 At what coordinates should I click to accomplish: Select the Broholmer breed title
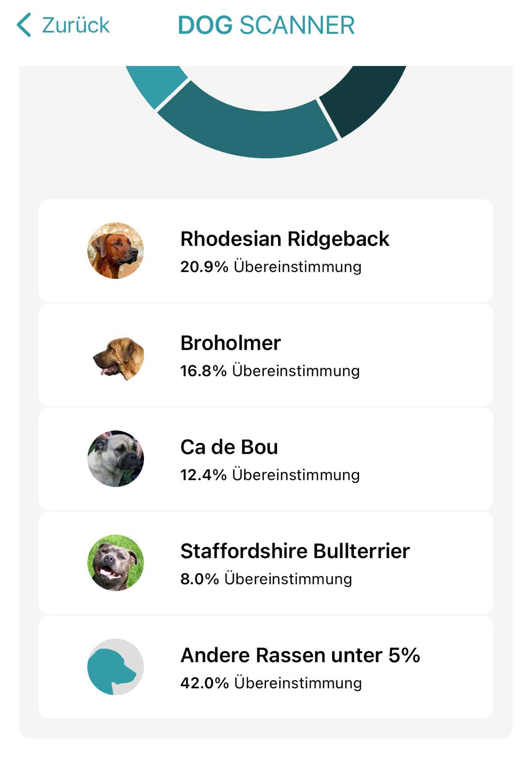coord(231,343)
